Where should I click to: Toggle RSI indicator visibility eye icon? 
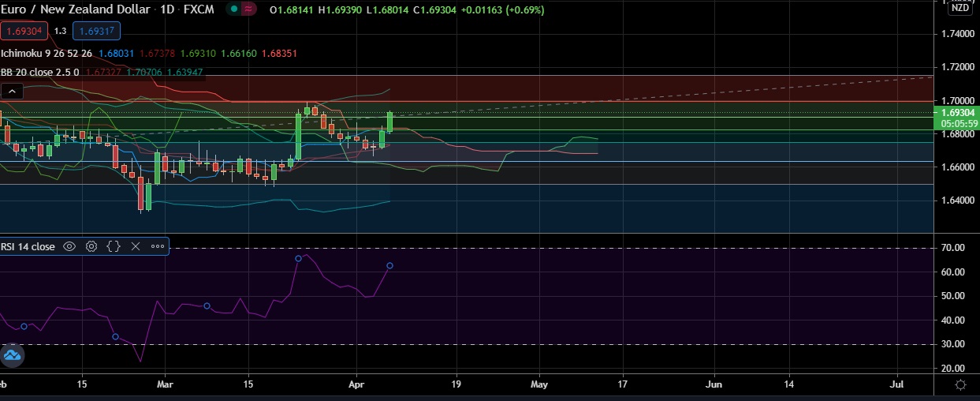pos(69,246)
